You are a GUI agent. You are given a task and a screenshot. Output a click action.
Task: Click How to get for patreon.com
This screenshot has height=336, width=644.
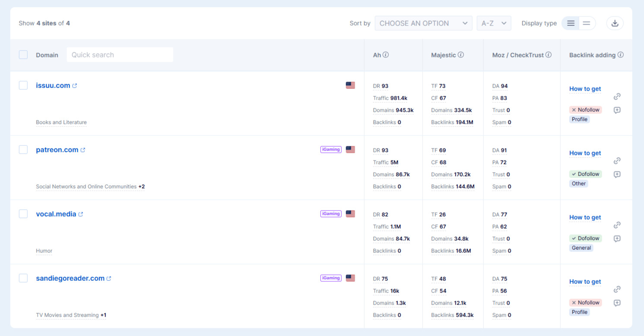coord(585,153)
